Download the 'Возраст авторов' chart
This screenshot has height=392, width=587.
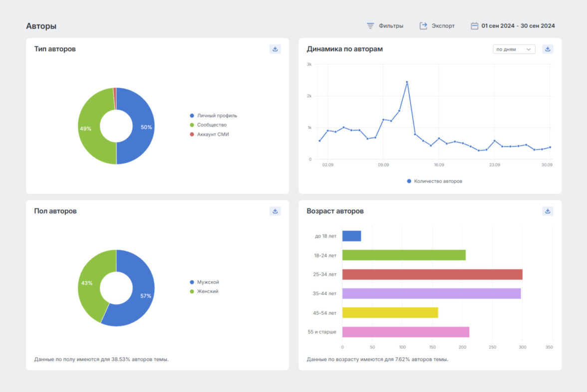tap(548, 211)
